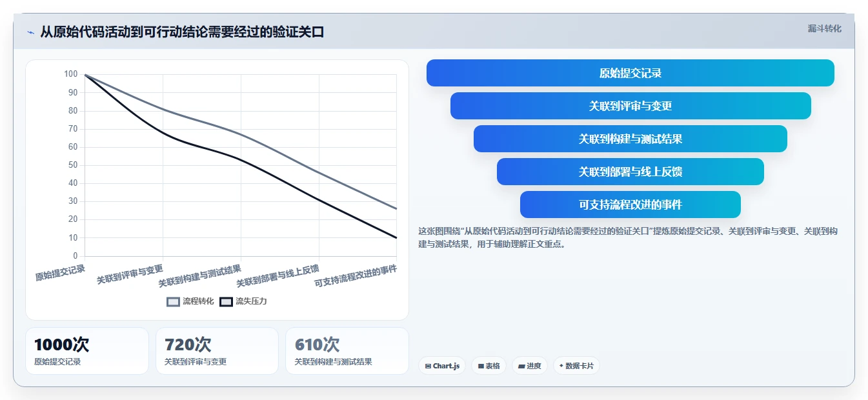Open the 表格 tag chip

[489, 366]
